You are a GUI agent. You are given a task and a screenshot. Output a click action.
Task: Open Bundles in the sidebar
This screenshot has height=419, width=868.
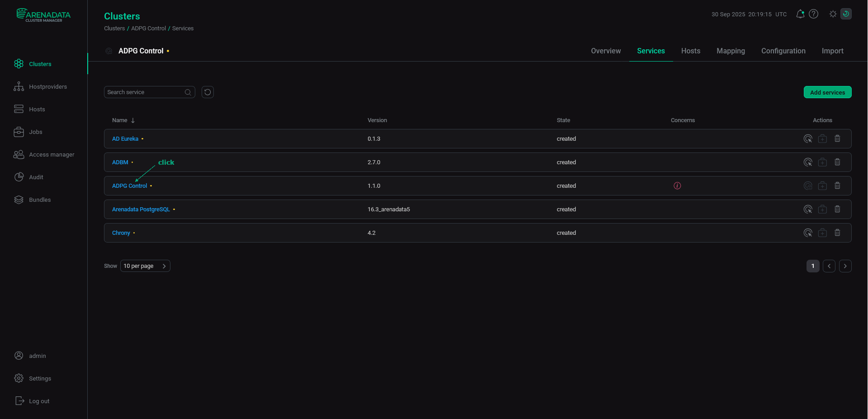tap(40, 200)
